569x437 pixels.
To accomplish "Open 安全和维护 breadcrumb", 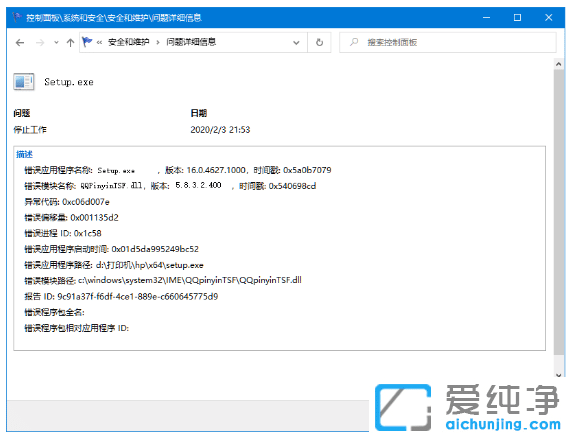I will pyautogui.click(x=128, y=42).
